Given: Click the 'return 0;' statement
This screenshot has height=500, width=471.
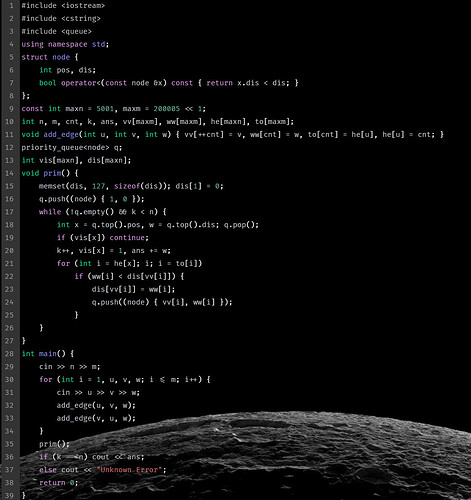Looking at the screenshot, I should pos(59,483).
